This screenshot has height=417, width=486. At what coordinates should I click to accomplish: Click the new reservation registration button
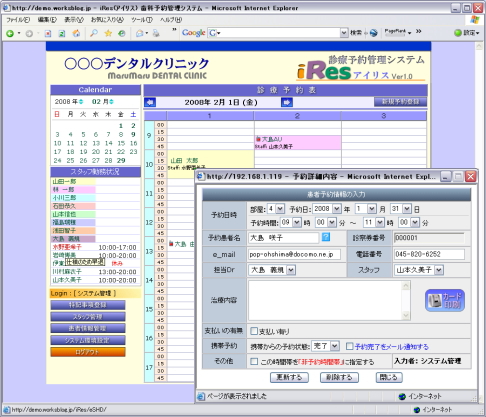point(400,102)
